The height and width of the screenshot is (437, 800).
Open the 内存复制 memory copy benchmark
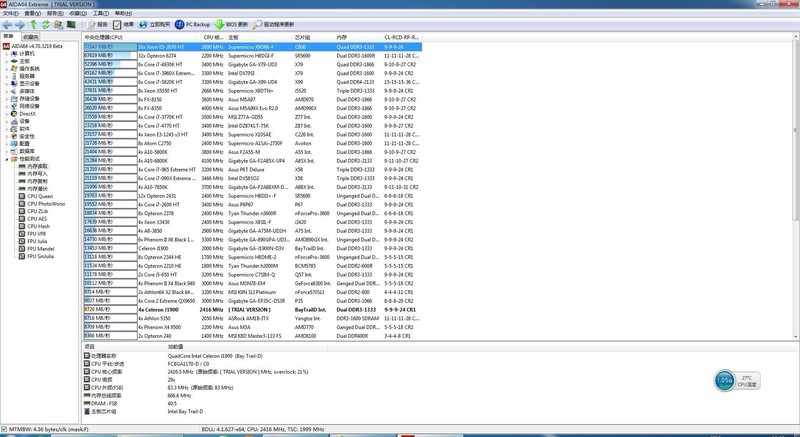click(33, 181)
